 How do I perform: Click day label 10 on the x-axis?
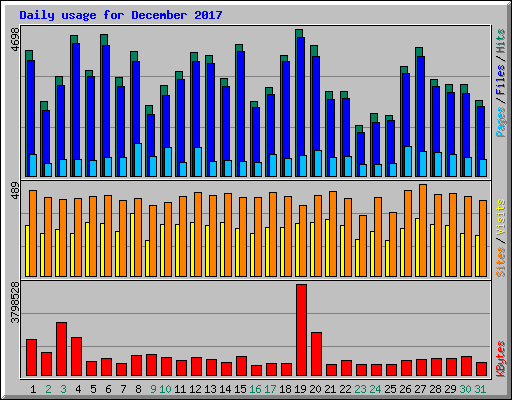pos(165,389)
